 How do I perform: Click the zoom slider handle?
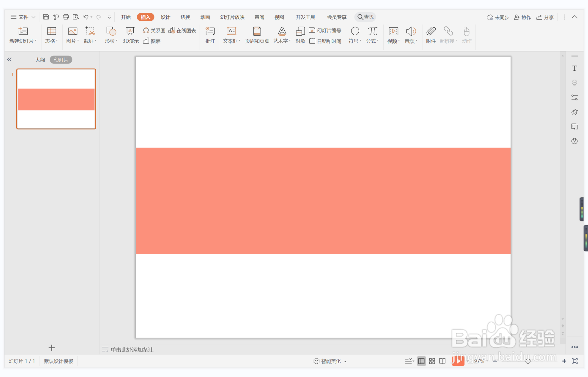coord(528,361)
